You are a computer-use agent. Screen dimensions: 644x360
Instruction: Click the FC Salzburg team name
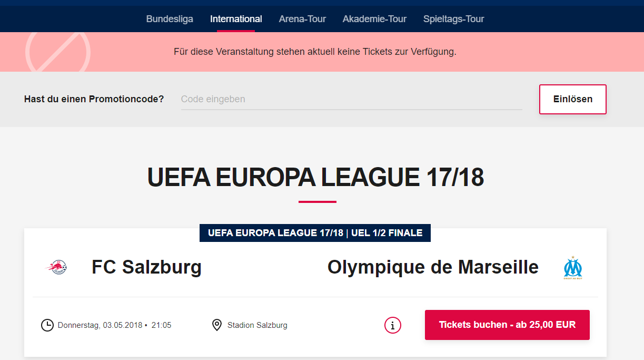point(146,267)
